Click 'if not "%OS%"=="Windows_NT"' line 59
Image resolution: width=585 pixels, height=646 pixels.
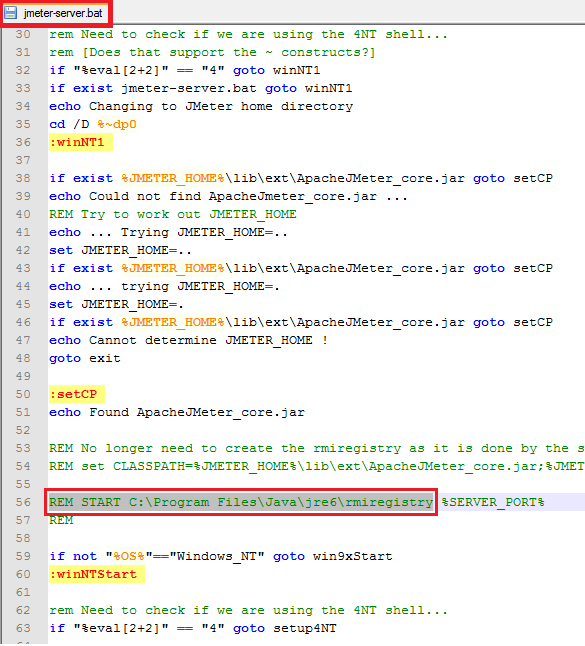click(157, 556)
